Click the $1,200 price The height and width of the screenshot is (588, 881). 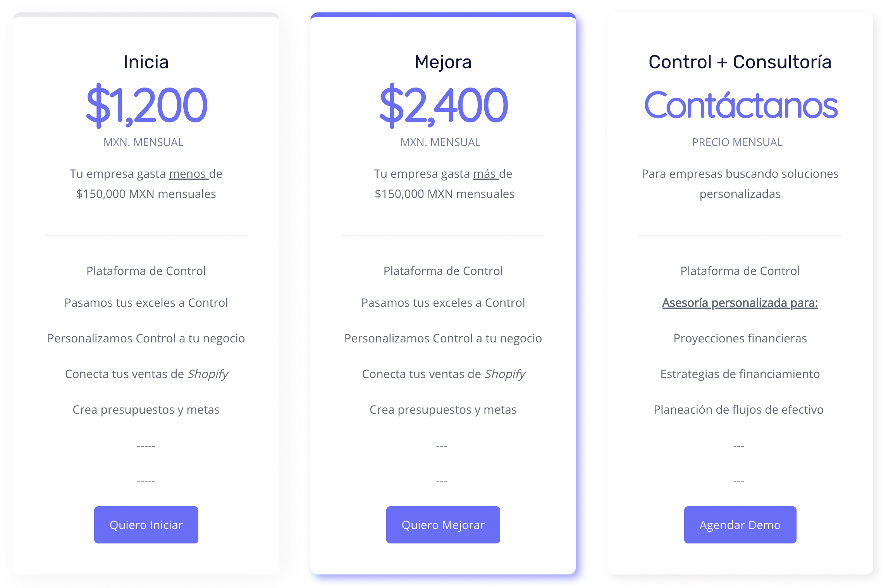tap(146, 105)
